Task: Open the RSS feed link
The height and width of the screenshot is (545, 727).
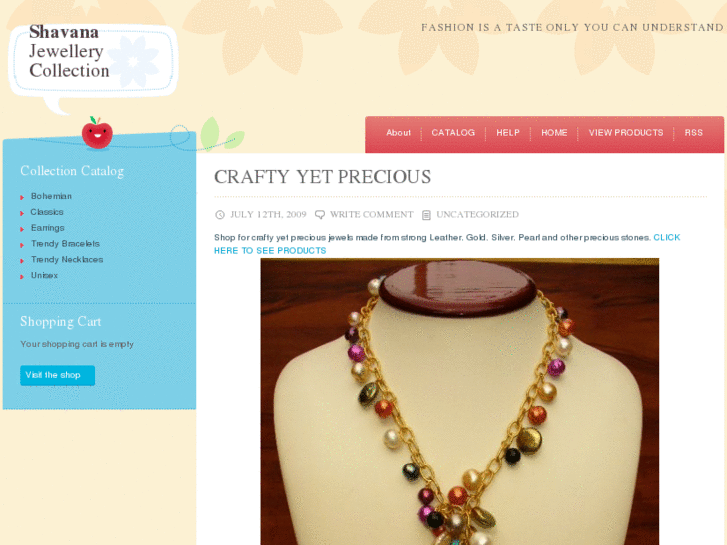Action: click(x=694, y=133)
